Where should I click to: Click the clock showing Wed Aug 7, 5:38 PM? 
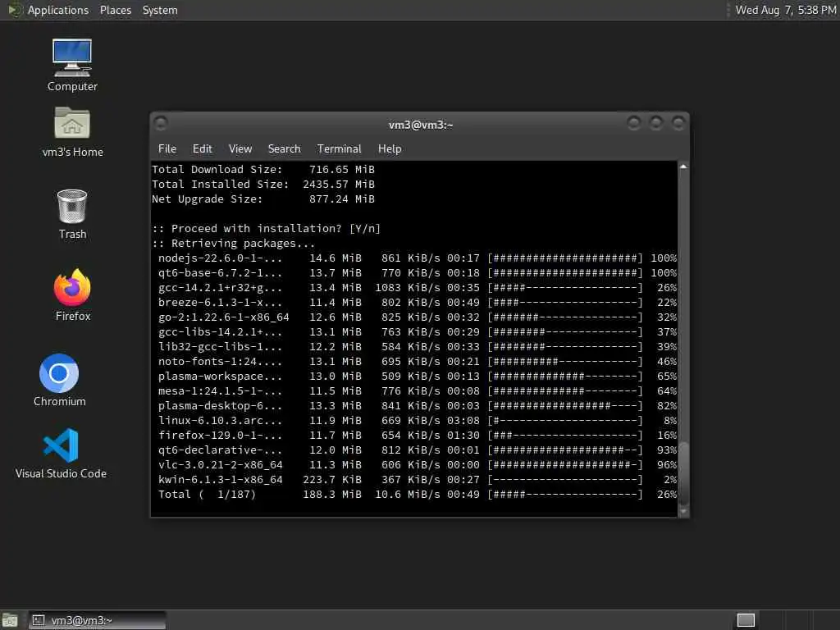[x=785, y=10]
